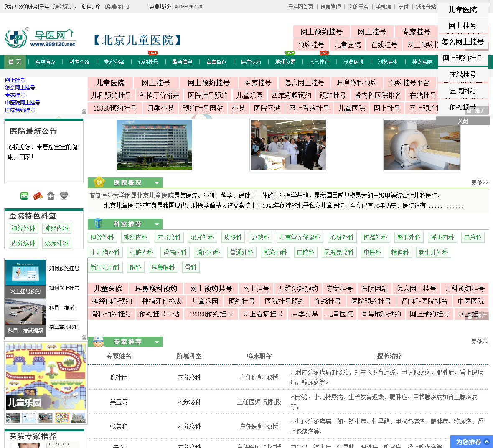This screenshot has height=448, width=493.
Task: Open 更多>> beside 专家推荐
Action: (480, 341)
